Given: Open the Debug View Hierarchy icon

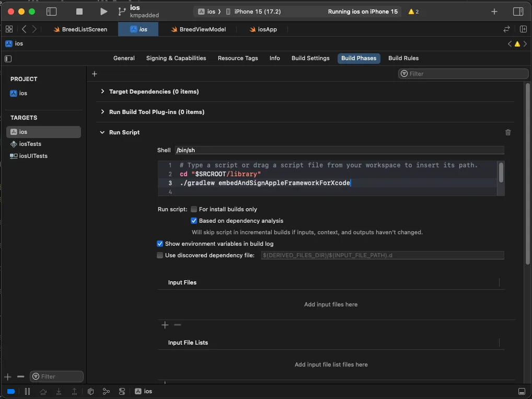Looking at the screenshot, I should coord(90,391).
